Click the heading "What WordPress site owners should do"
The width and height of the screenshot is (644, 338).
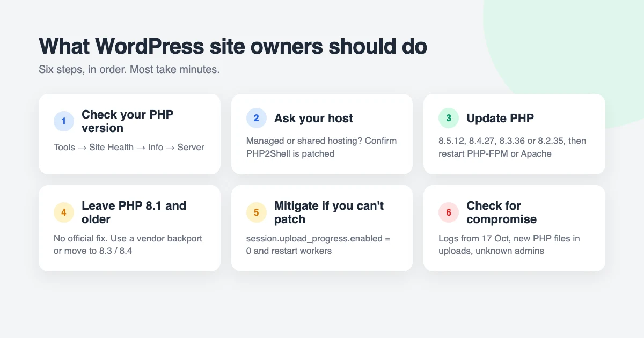(233, 47)
